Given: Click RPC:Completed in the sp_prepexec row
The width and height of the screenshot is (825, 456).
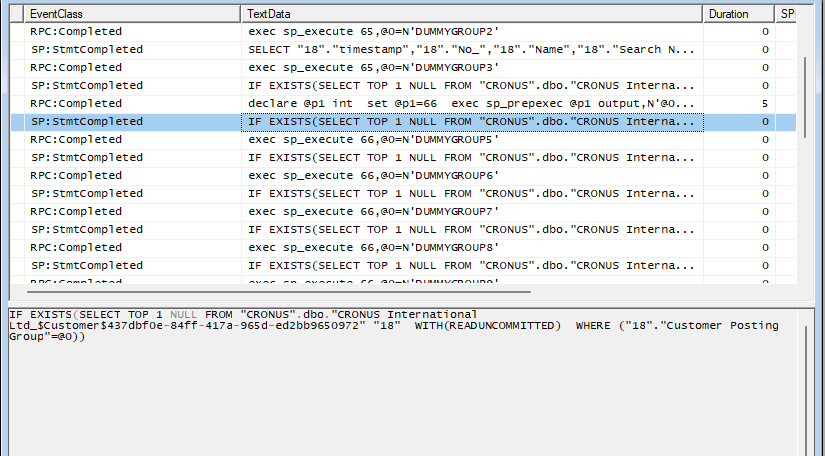Looking at the screenshot, I should pyautogui.click(x=76, y=104).
